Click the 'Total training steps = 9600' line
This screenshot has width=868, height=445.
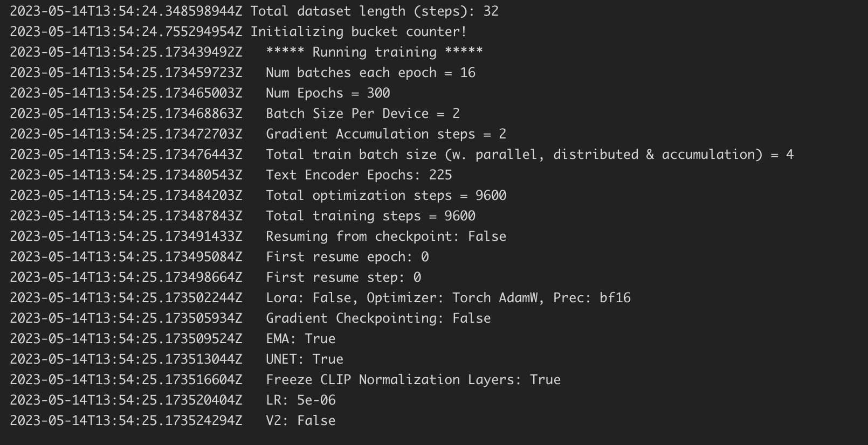(x=370, y=216)
